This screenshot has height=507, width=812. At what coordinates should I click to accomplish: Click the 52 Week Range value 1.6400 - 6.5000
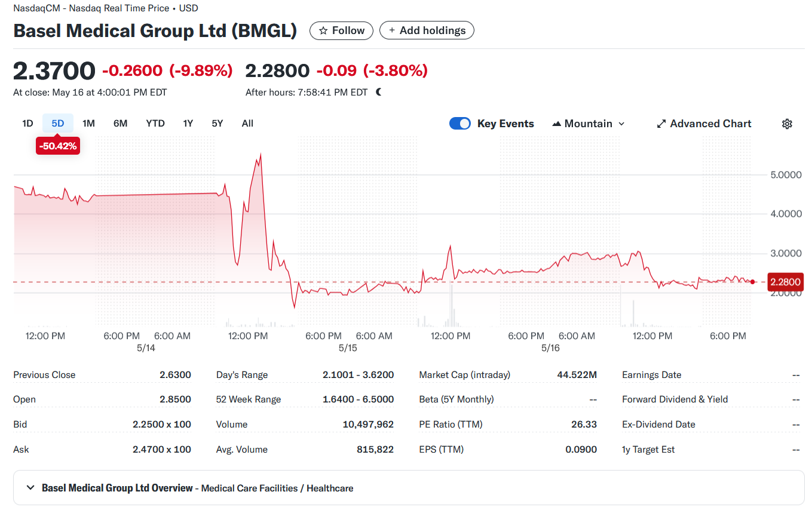coord(358,400)
